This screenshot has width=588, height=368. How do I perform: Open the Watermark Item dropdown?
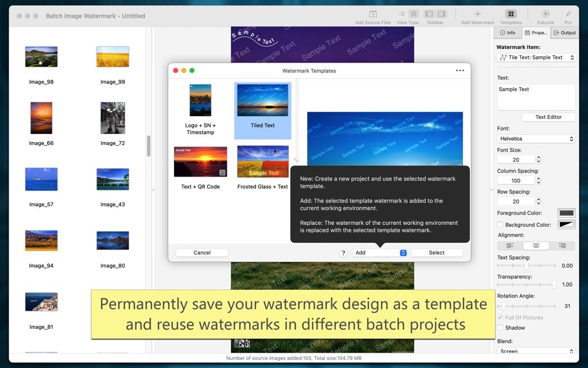[536, 57]
